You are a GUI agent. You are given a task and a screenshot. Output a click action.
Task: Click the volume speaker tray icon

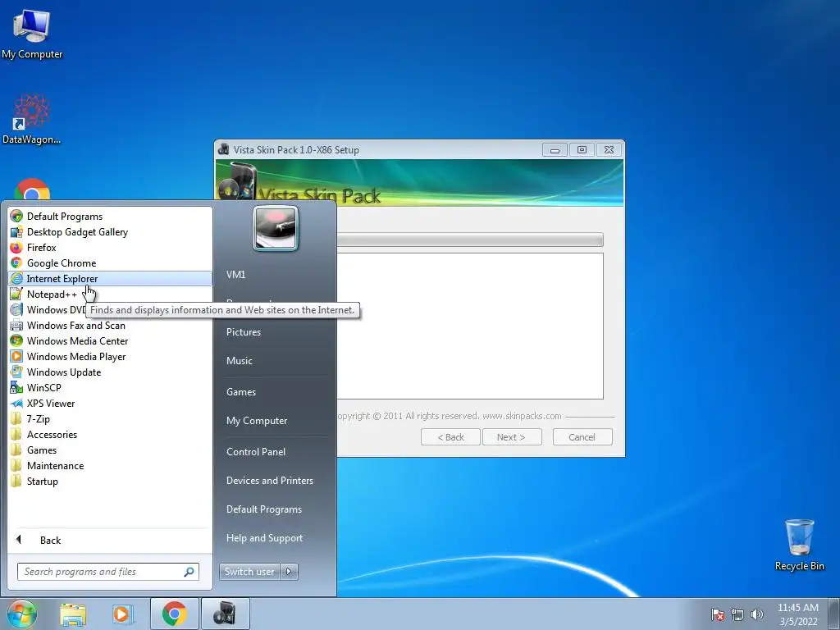tap(756, 614)
